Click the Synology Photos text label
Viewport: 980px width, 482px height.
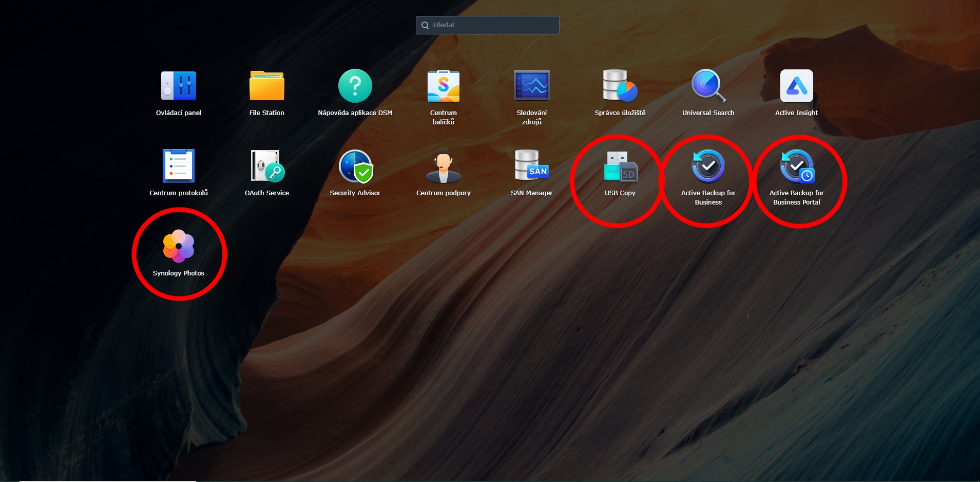(178, 273)
